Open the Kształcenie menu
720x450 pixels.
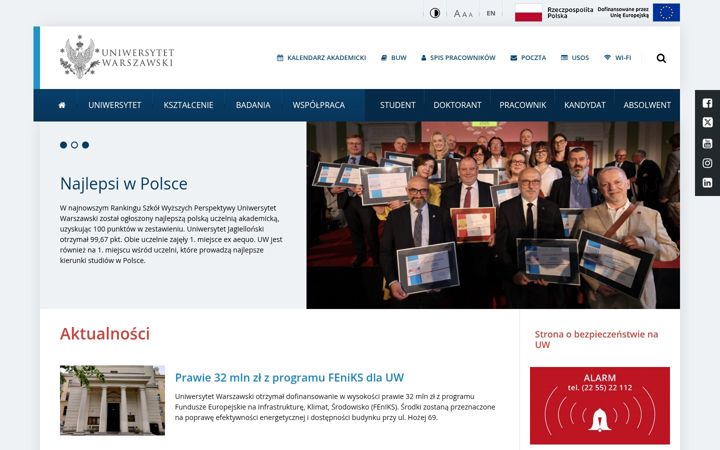pos(188,105)
